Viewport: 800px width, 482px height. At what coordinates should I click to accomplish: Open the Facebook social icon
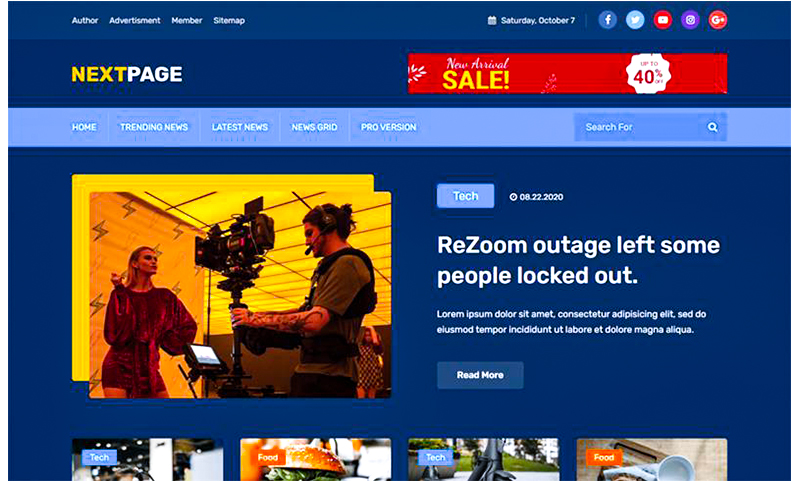click(608, 20)
